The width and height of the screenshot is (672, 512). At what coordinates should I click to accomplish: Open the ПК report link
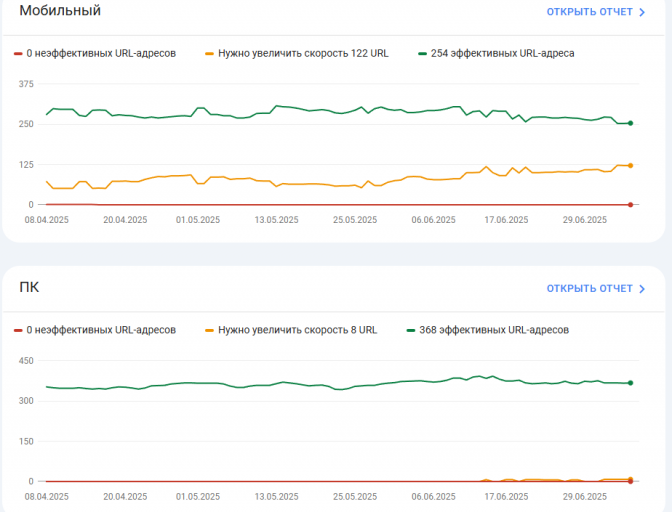click(x=596, y=289)
